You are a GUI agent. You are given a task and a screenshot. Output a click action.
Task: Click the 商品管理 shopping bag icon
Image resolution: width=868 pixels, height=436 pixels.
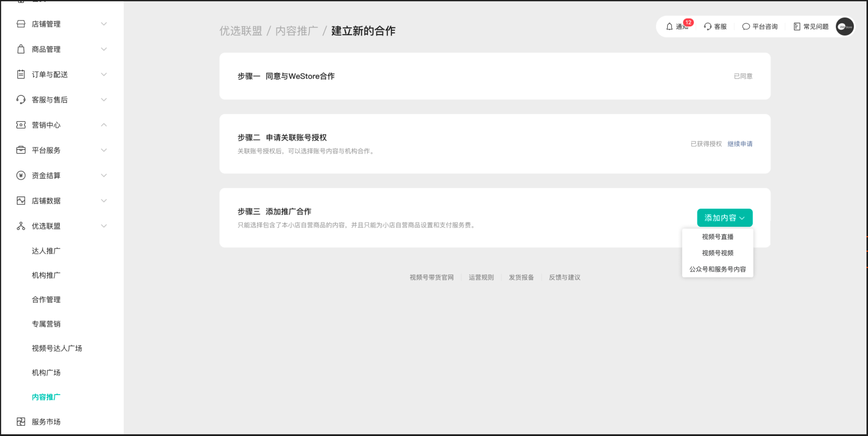[x=21, y=49]
